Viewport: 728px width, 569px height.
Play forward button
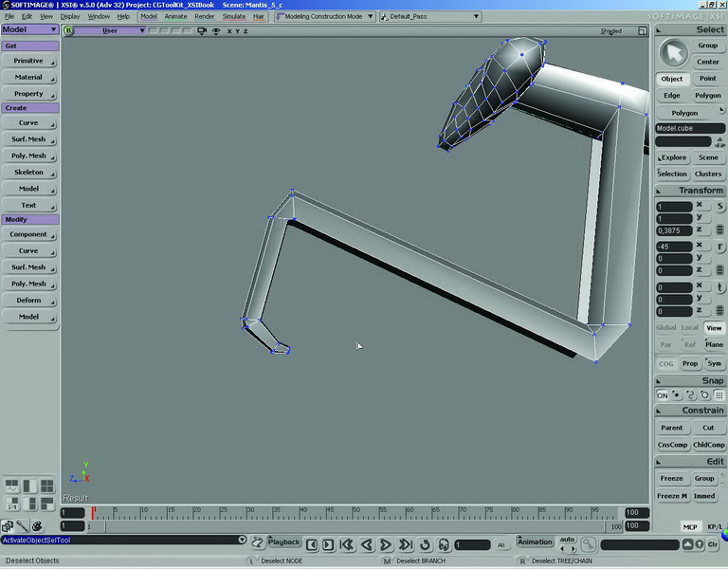pos(386,544)
